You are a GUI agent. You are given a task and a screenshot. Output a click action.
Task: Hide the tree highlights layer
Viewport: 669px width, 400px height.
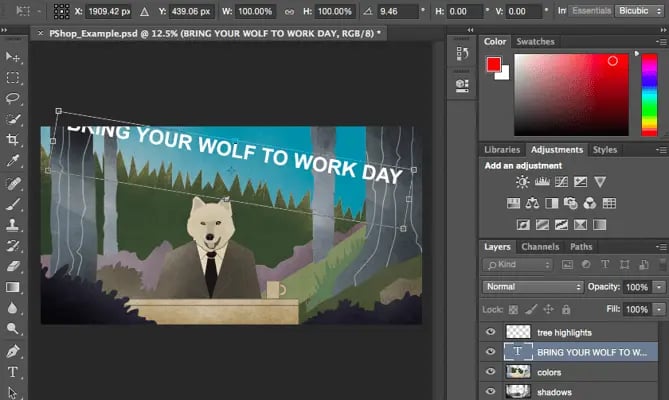490,331
